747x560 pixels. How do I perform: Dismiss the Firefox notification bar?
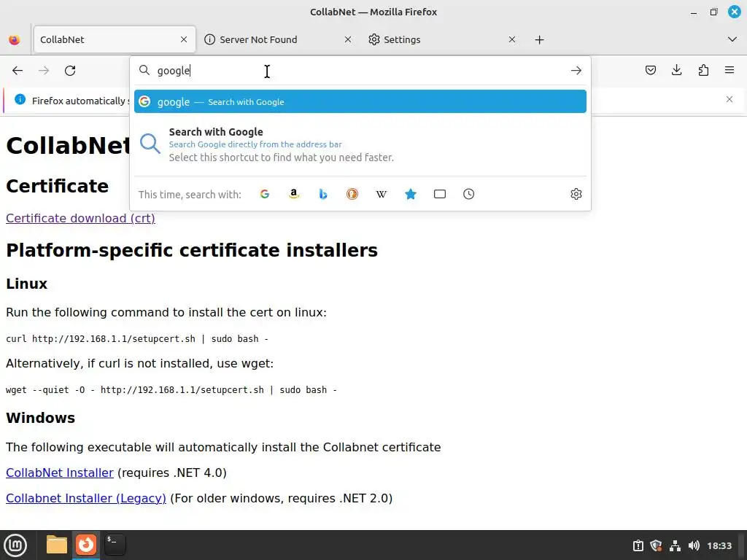pyautogui.click(x=729, y=99)
